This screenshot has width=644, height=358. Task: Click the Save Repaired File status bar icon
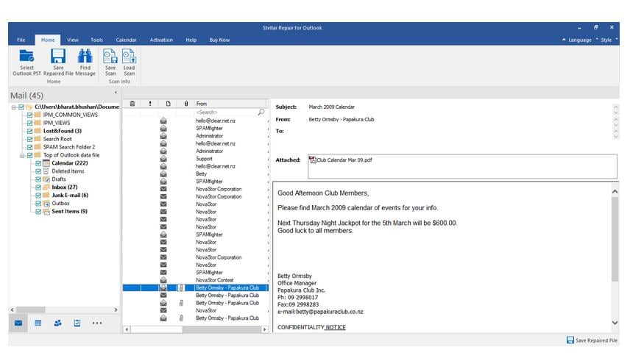pos(570,340)
